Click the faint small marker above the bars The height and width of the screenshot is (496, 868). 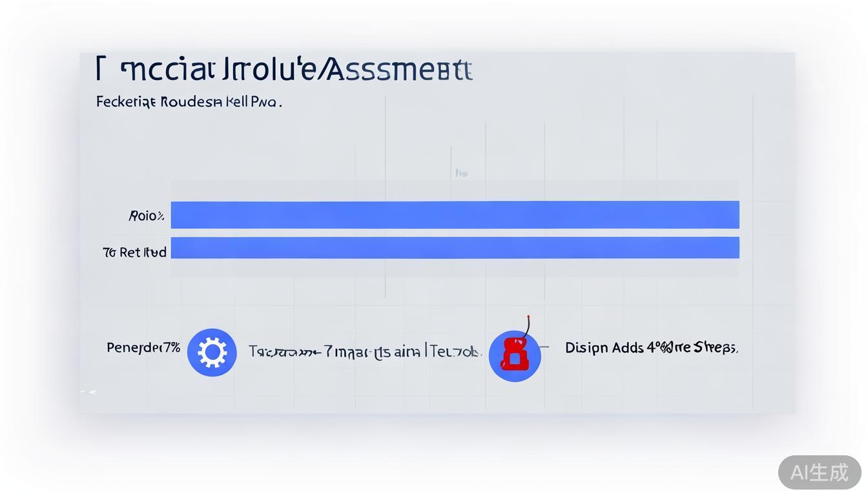click(x=460, y=173)
